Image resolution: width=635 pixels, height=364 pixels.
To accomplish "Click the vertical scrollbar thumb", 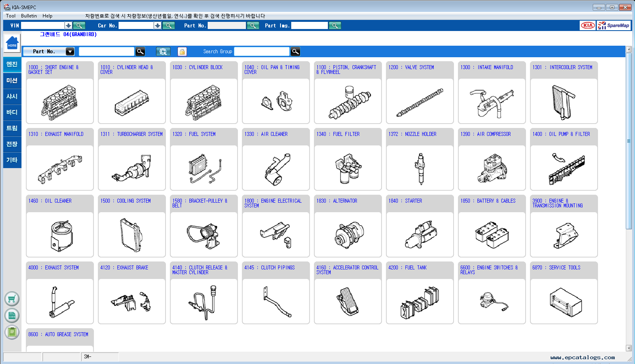I will point(629,141).
